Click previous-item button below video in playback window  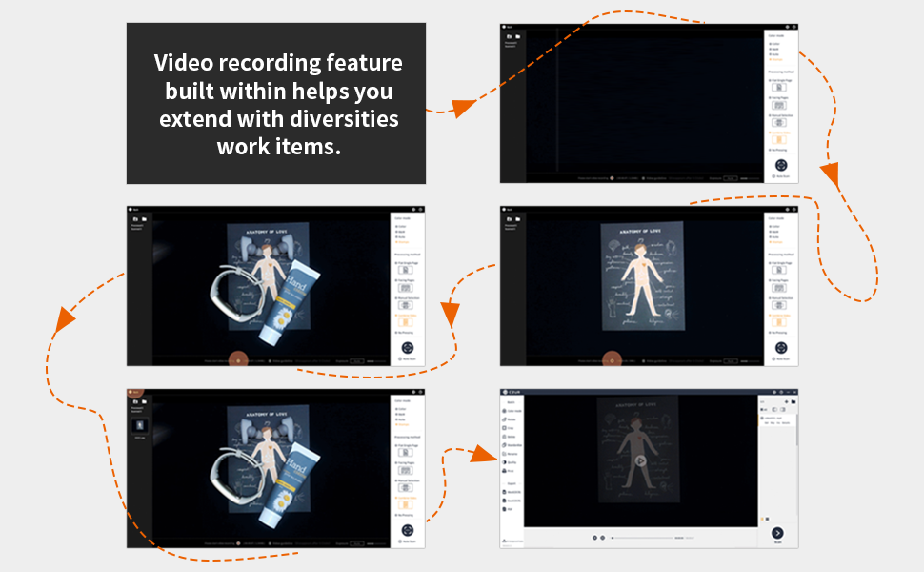[x=594, y=538]
